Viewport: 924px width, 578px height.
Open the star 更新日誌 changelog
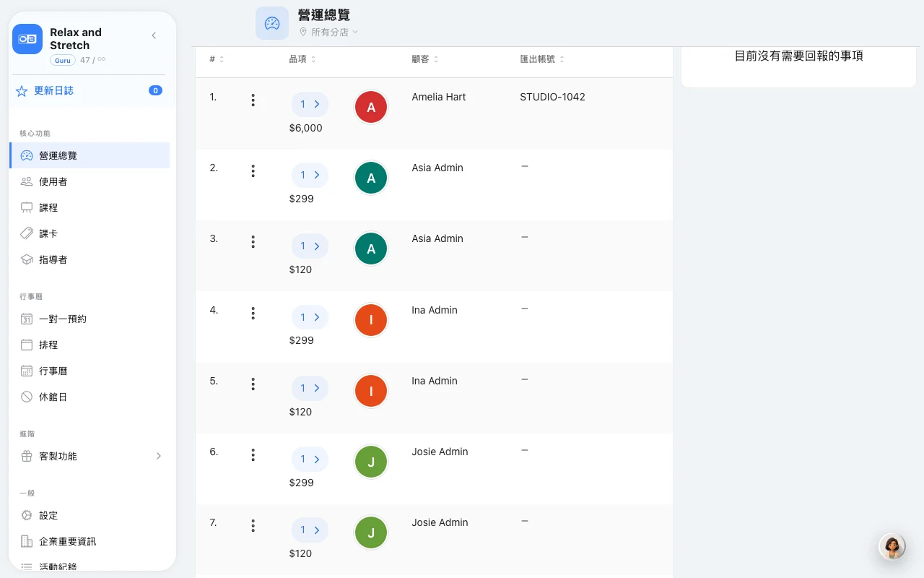(88, 90)
